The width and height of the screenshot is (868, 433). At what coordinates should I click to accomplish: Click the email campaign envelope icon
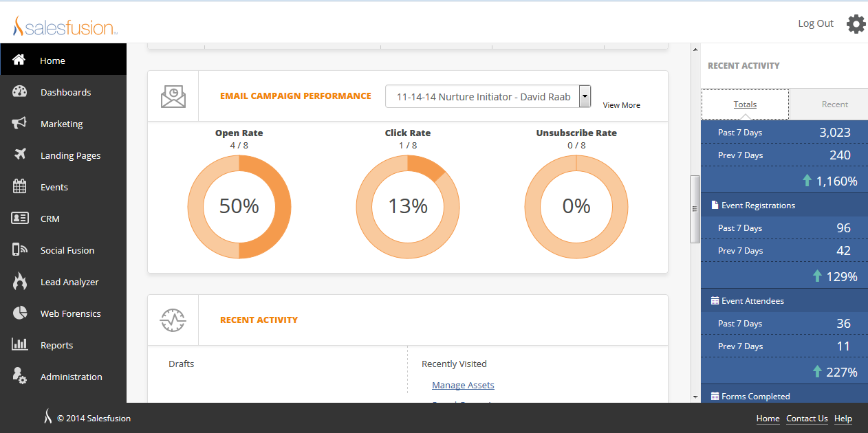point(173,96)
